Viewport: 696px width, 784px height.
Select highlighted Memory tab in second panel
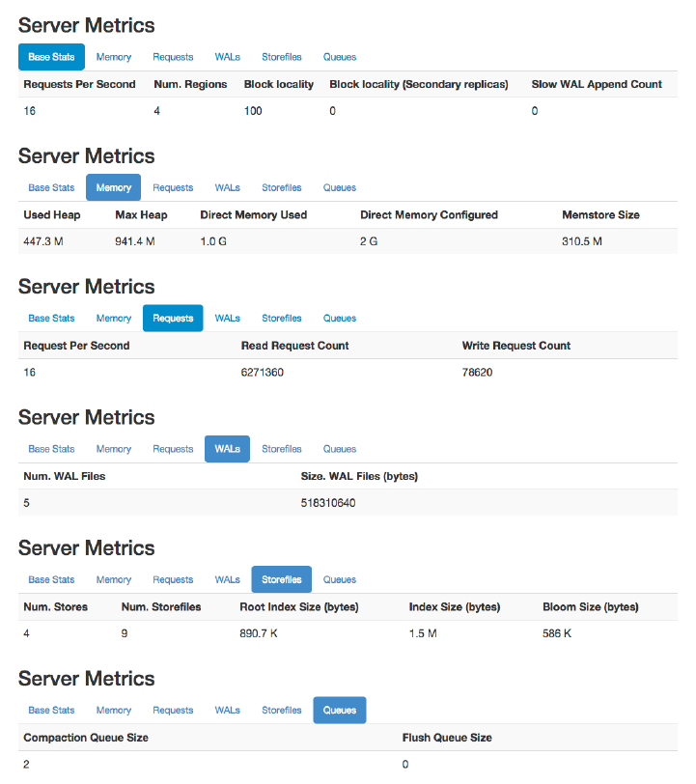tap(114, 187)
